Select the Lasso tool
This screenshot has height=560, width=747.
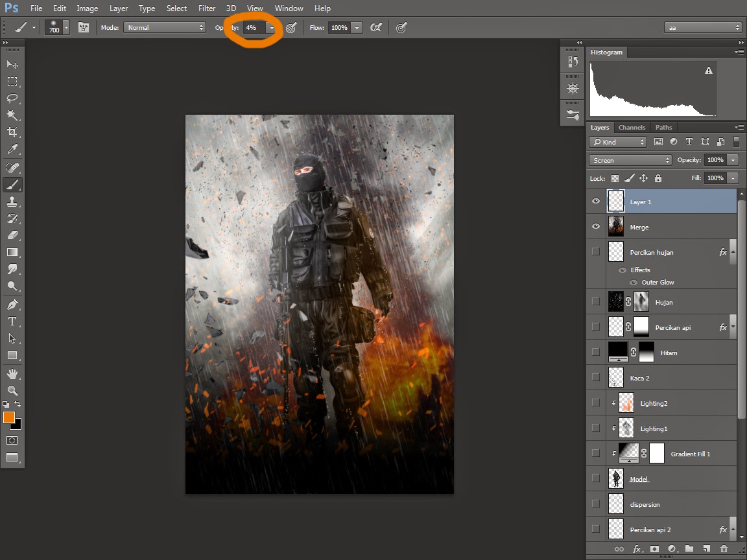click(12, 99)
